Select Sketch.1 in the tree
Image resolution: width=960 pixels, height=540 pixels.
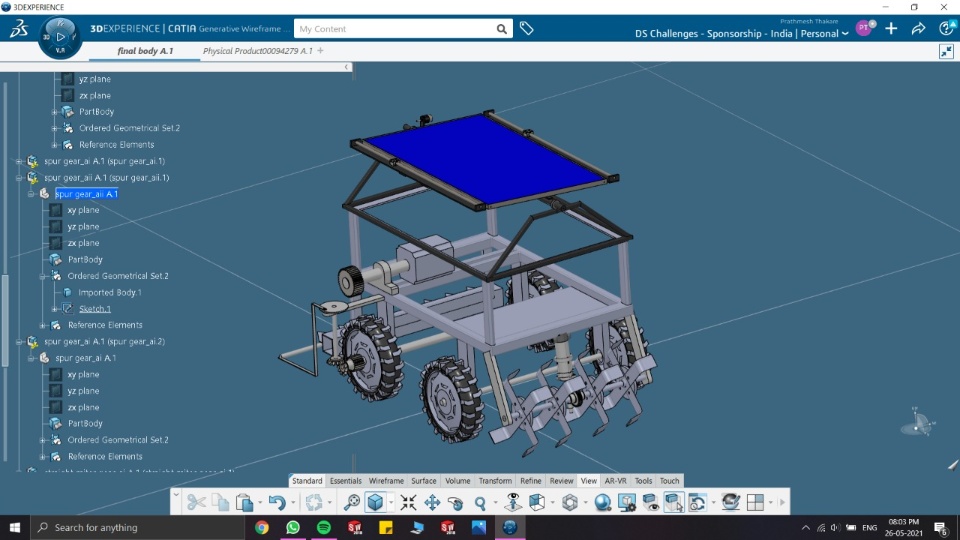pyautogui.click(x=95, y=309)
